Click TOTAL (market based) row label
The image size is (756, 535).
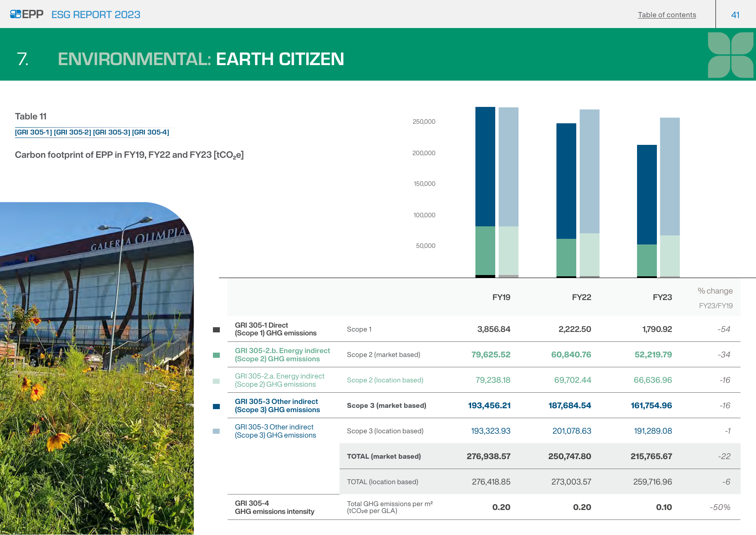tap(384, 456)
